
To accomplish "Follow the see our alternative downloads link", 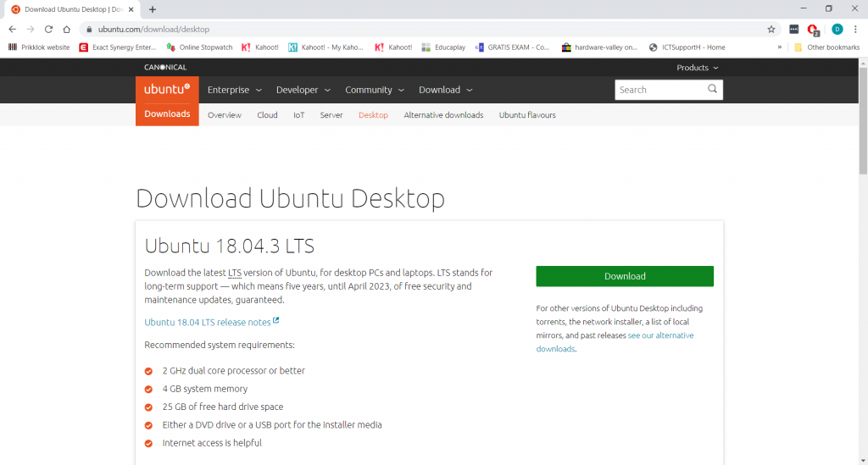I will click(x=660, y=335).
